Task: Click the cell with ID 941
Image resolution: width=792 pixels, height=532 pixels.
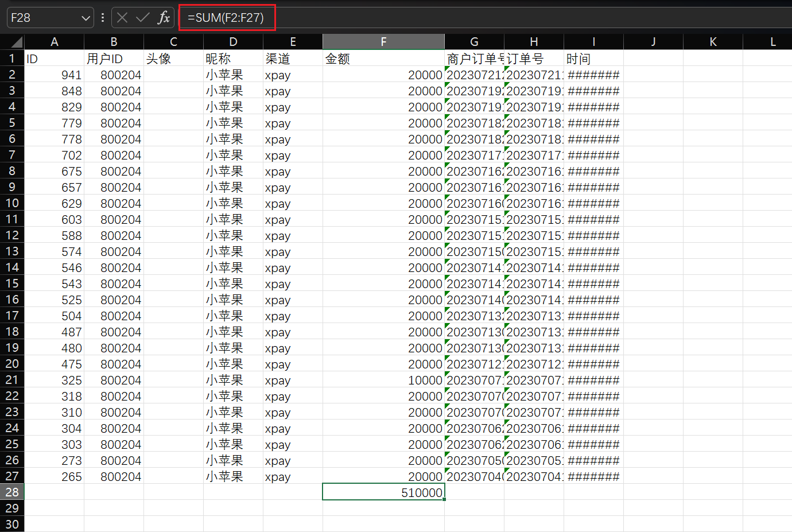Action: [55, 75]
